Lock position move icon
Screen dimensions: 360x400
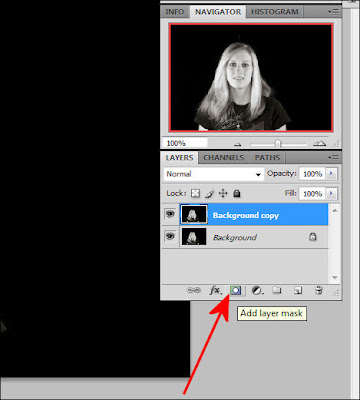pos(223,193)
